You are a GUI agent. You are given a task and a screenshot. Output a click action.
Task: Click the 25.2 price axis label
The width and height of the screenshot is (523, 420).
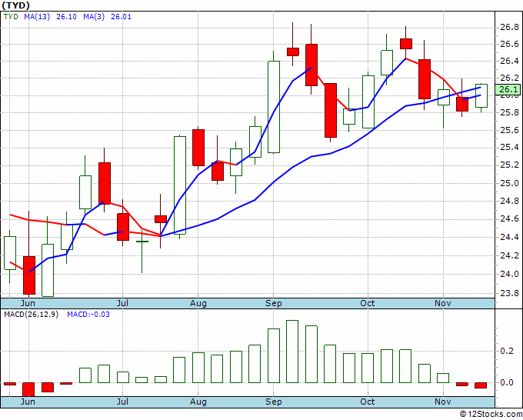(x=509, y=165)
